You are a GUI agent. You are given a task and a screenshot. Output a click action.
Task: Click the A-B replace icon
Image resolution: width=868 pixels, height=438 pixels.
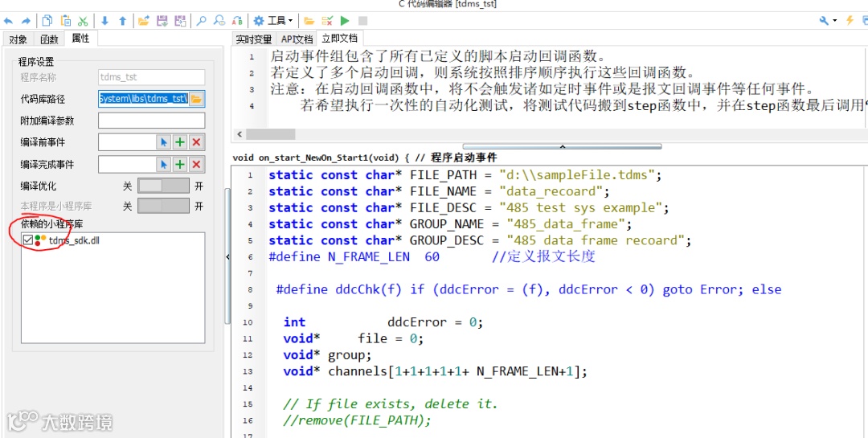pos(237,21)
